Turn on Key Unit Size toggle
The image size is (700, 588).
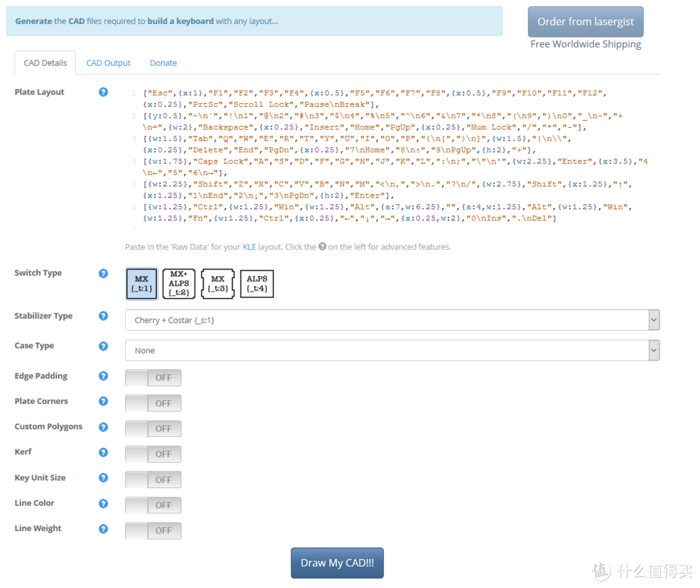coord(153,480)
